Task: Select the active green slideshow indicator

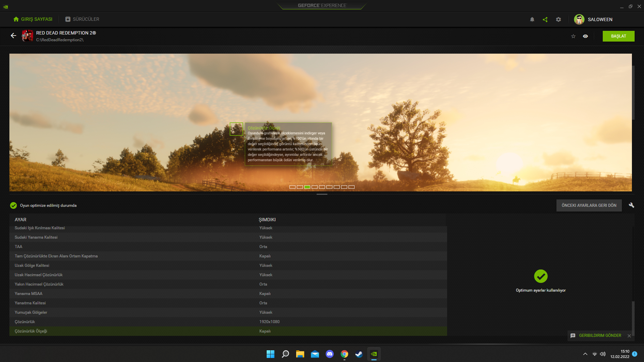Action: coord(307,187)
